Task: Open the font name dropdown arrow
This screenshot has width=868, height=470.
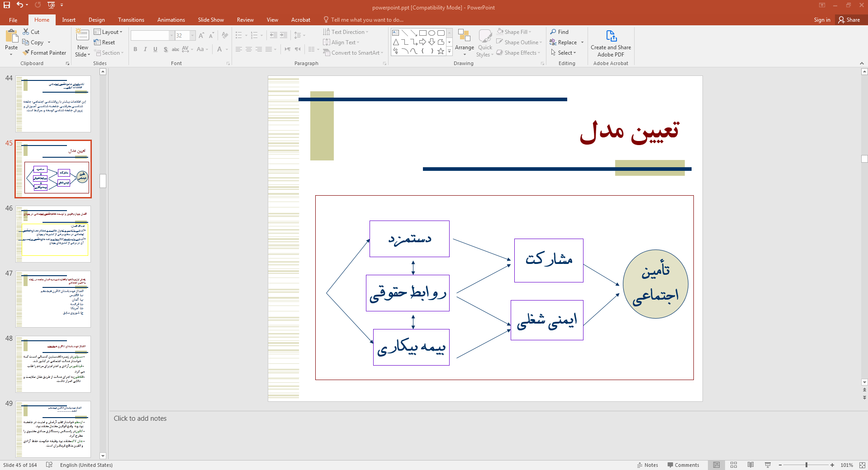Action: click(x=171, y=36)
